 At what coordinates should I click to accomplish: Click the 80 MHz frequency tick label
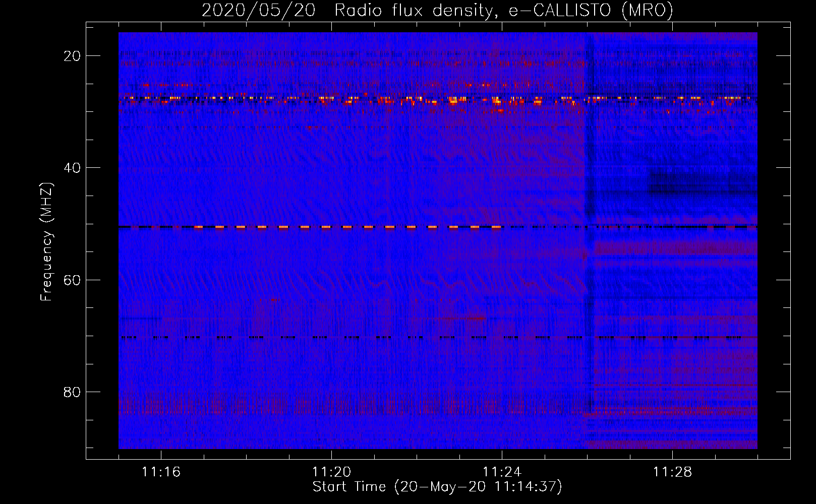click(73, 392)
